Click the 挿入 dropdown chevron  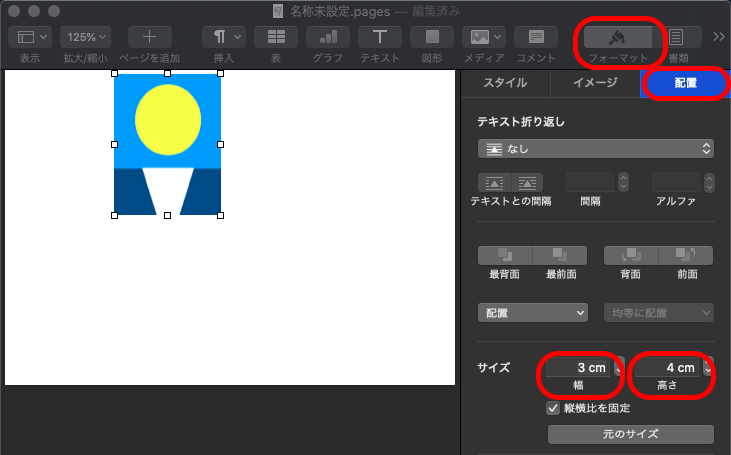[237, 37]
